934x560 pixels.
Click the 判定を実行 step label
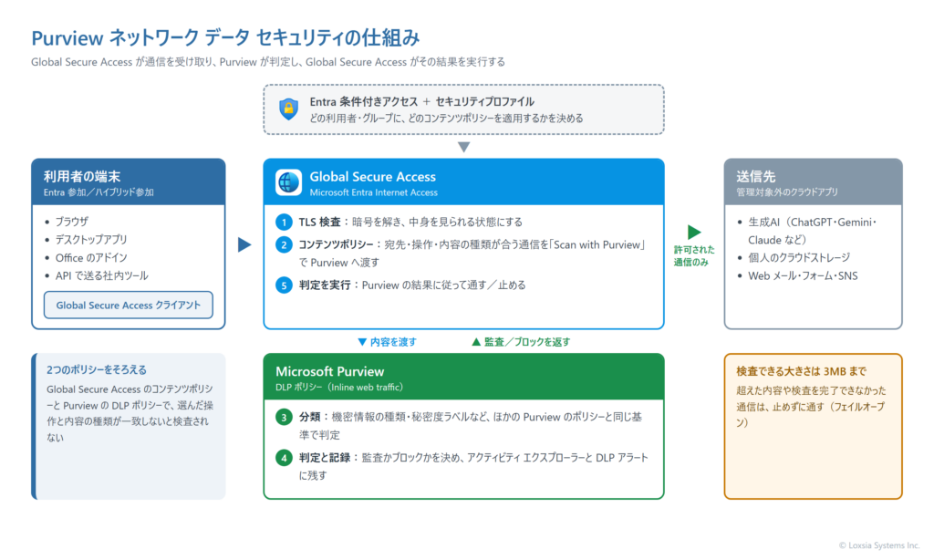(325, 285)
